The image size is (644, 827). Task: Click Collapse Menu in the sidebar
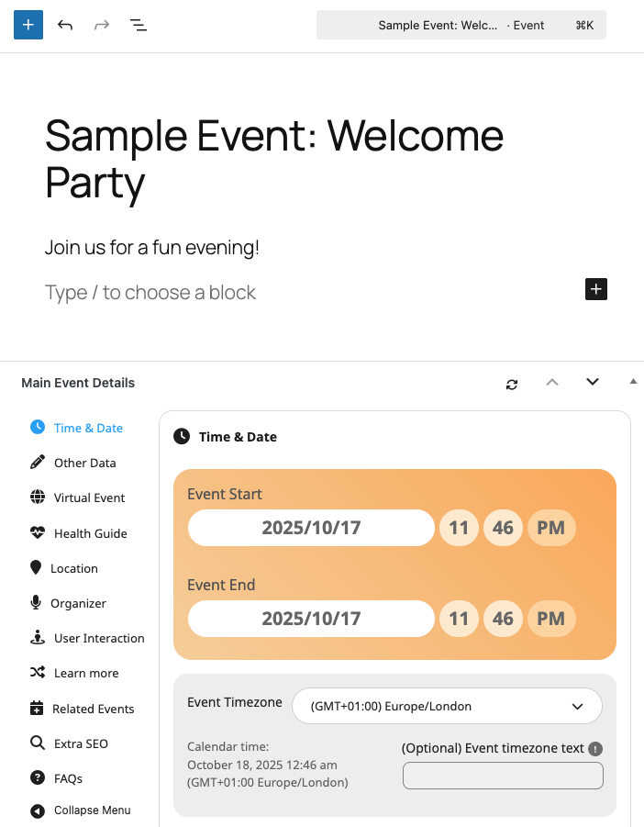(91, 810)
